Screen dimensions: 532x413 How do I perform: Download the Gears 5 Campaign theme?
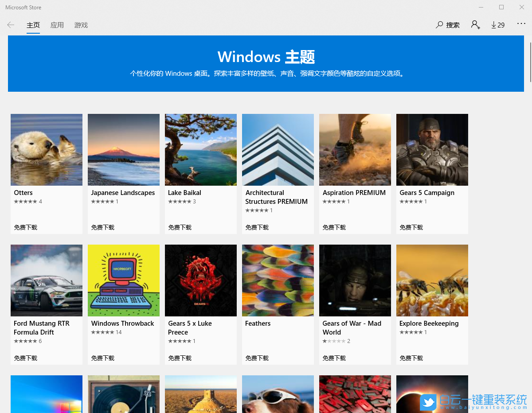(x=411, y=227)
